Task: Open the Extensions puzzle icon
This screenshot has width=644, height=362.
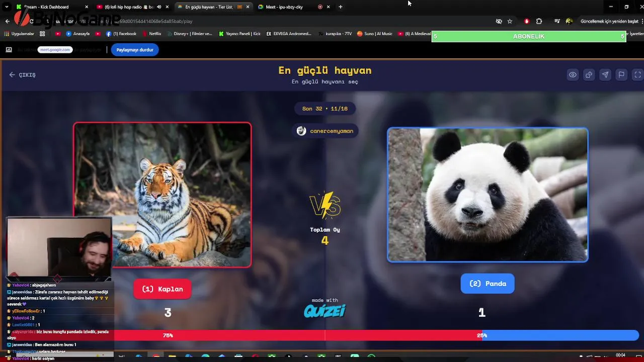Action: click(x=539, y=21)
